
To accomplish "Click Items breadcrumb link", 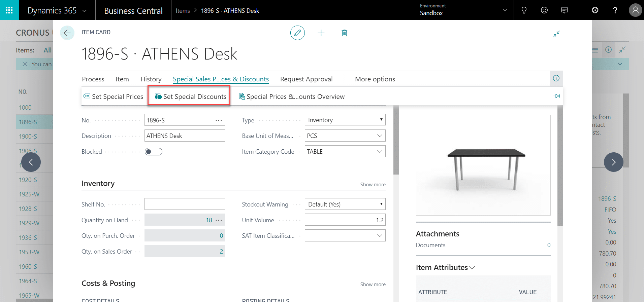I will tap(183, 11).
